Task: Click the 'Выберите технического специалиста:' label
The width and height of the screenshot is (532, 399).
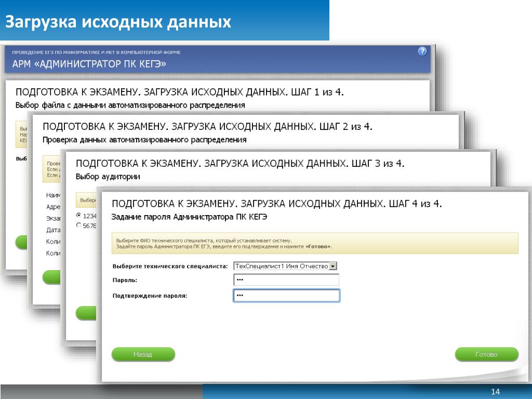Action: click(170, 267)
